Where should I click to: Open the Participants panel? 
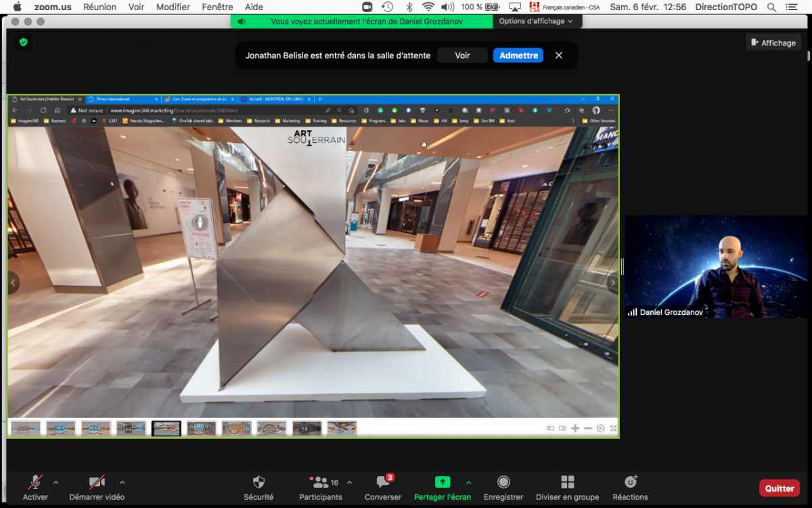(321, 483)
